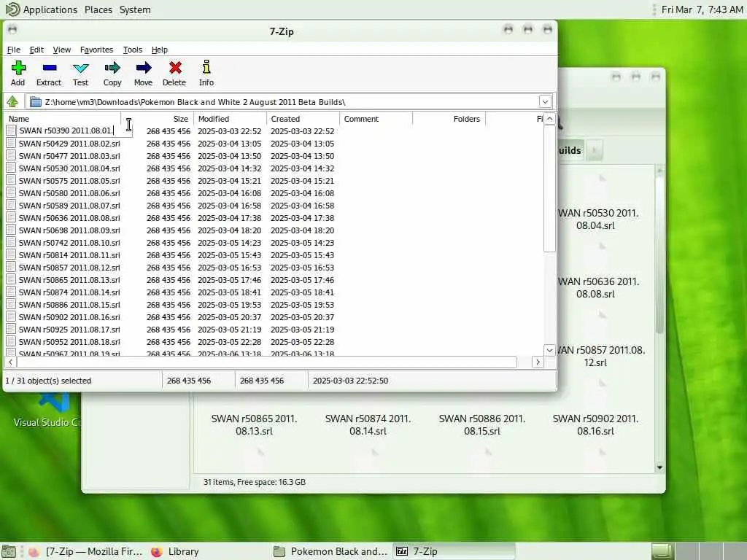Go up one folder with green arrow
The width and height of the screenshot is (747, 560).
pos(12,101)
